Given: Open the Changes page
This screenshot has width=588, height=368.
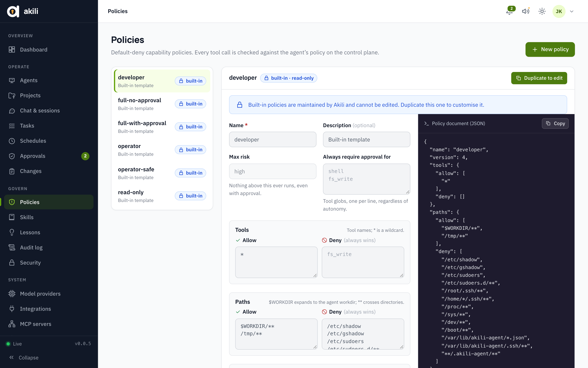Looking at the screenshot, I should pos(49,171).
